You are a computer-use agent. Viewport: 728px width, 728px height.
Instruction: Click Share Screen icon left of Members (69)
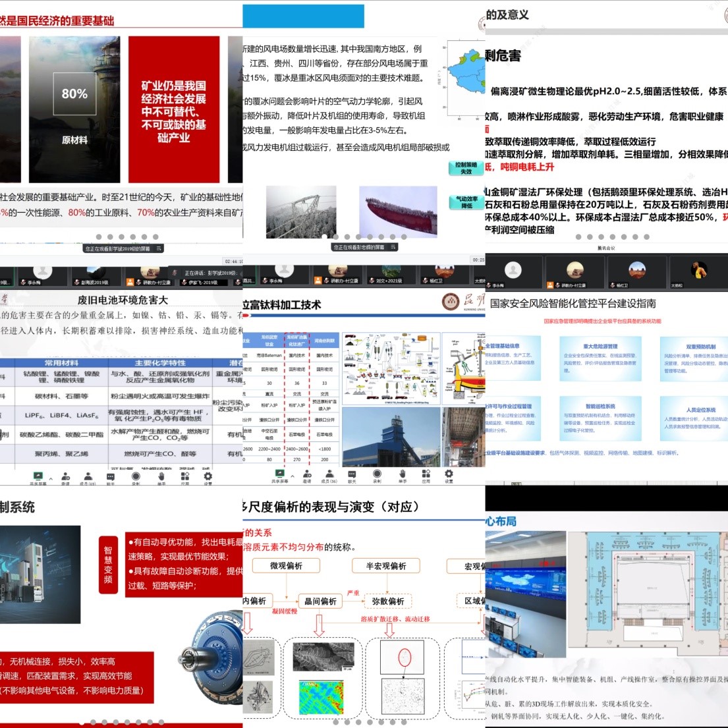tap(37, 476)
